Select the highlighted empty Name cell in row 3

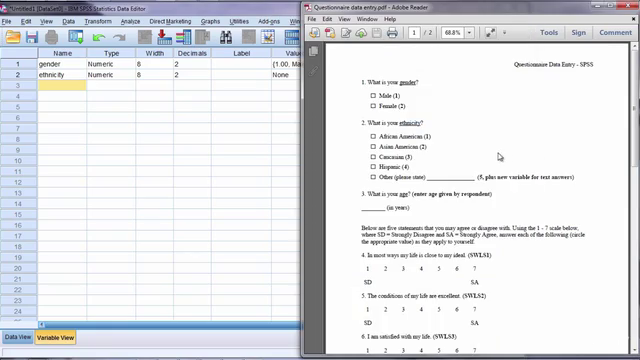62,85
